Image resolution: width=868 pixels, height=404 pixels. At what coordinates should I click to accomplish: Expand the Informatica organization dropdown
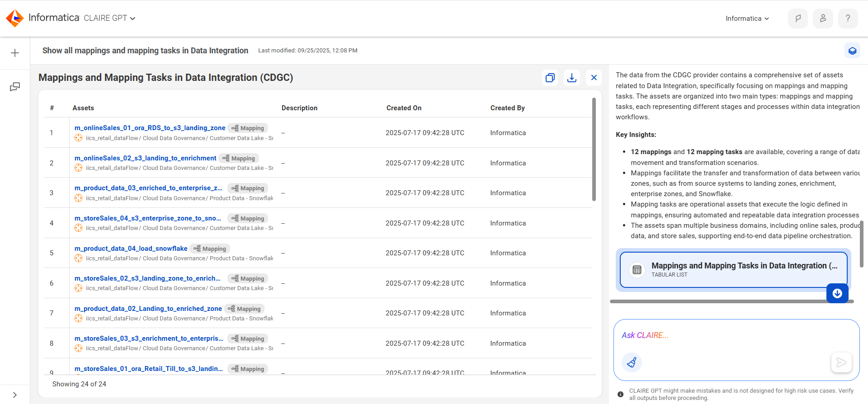747,19
